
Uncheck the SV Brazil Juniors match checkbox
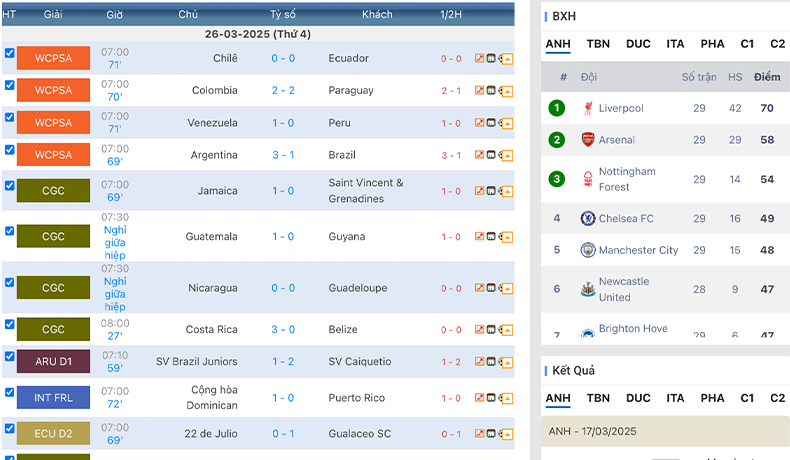click(10, 356)
